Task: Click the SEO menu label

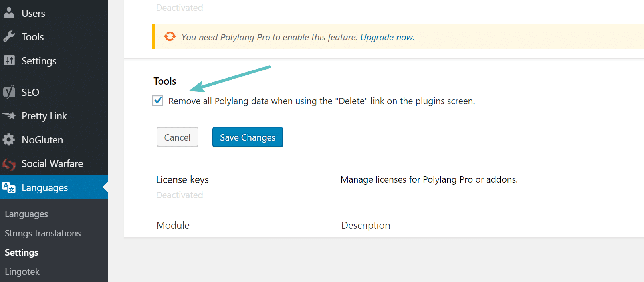Action: click(x=30, y=92)
